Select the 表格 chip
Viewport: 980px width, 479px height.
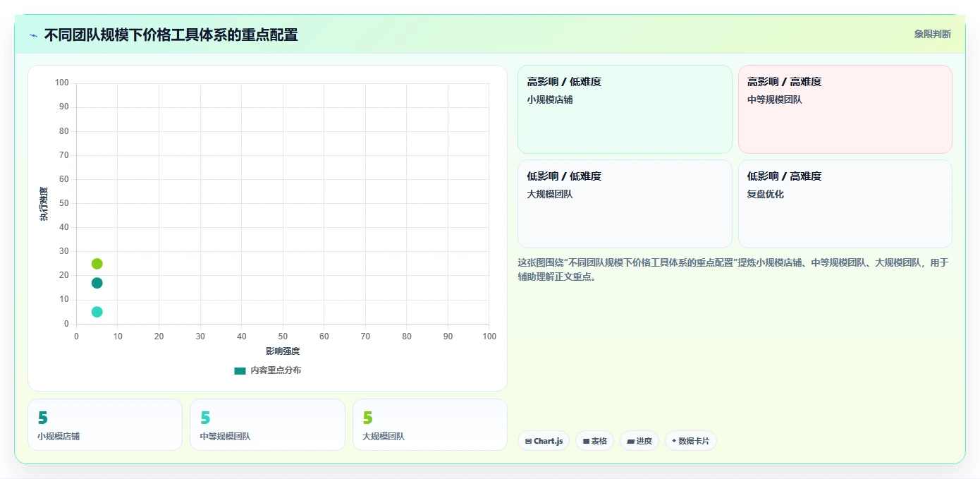594,441
